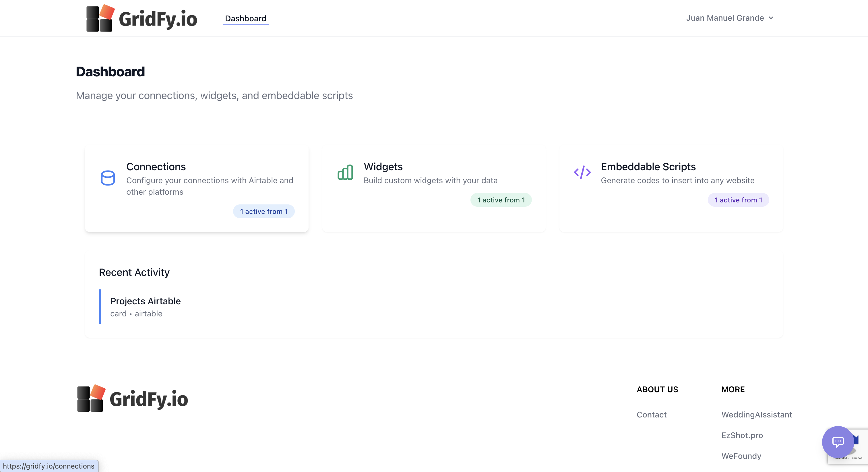Click the purple Scripts active count badge
868x472 pixels.
[738, 200]
